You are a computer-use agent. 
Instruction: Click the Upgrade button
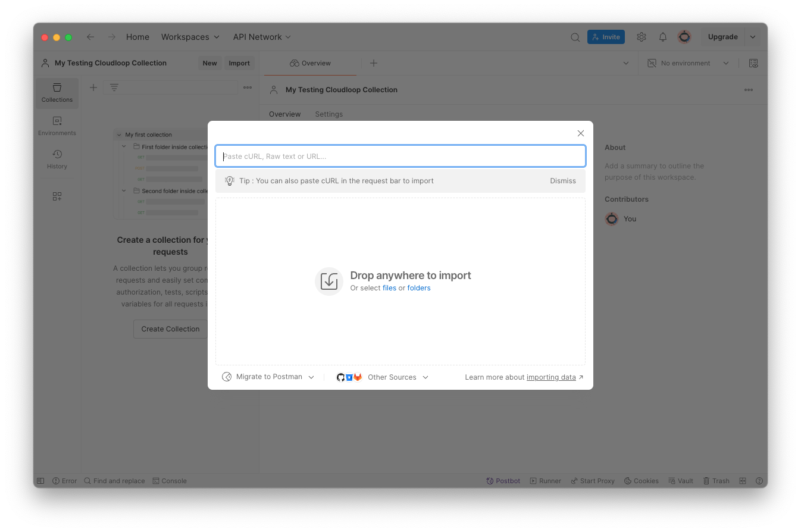click(723, 37)
